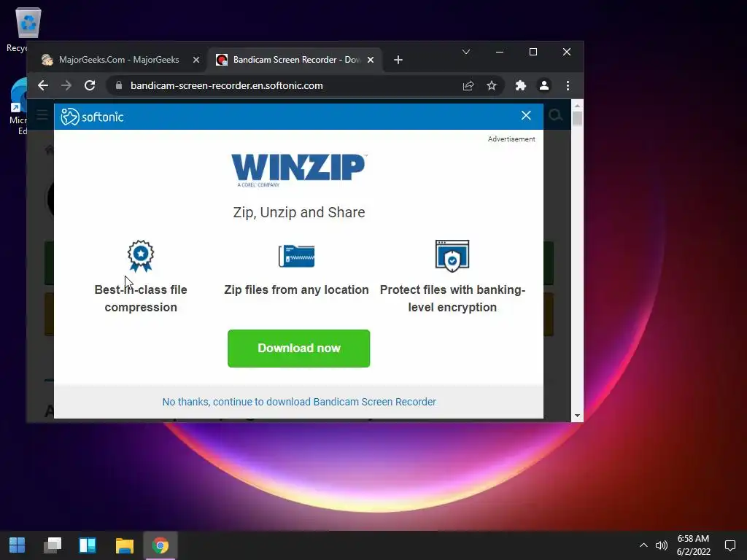Click No thanks, continue to download link
The height and width of the screenshot is (560, 747).
click(x=299, y=402)
